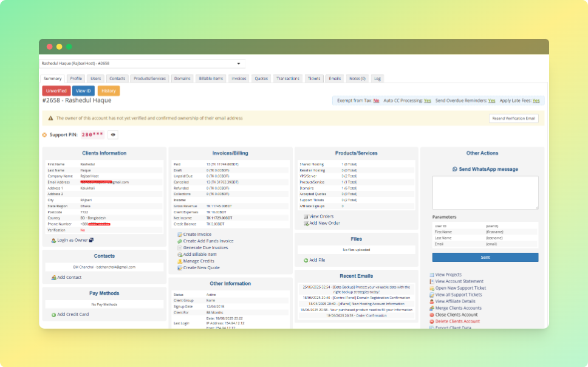This screenshot has height=367, width=588.
Task: Open the Domains tab
Action: (181, 78)
